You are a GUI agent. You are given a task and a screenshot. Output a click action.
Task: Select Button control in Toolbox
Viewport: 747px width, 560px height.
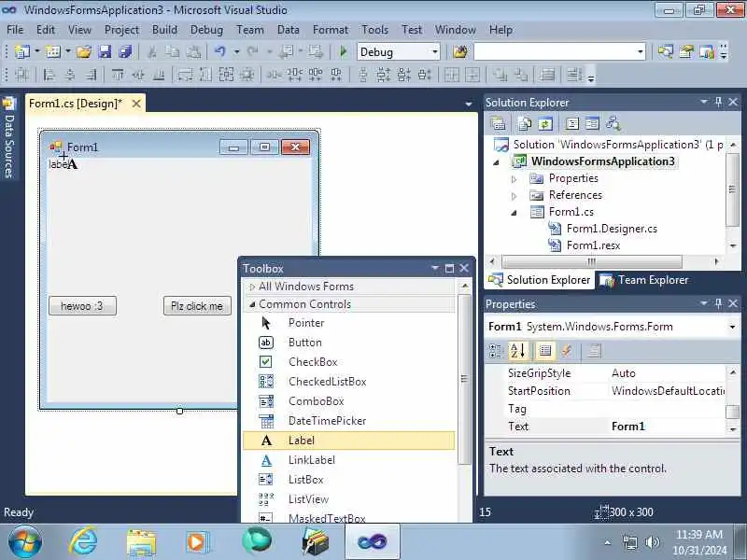(x=348, y=343)
